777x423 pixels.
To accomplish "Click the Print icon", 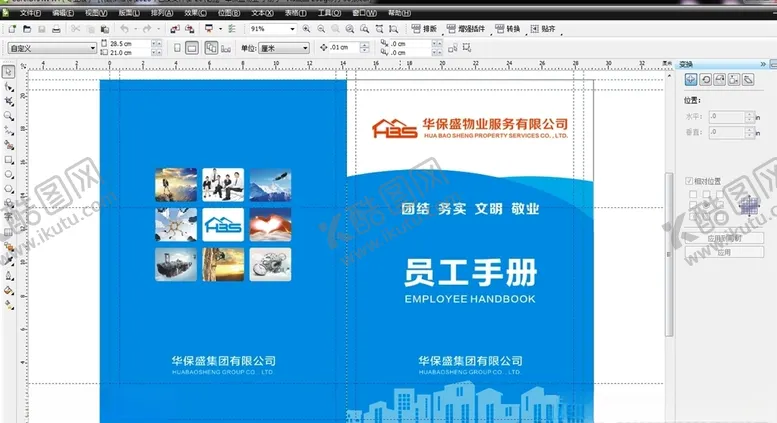I will click(x=56, y=29).
